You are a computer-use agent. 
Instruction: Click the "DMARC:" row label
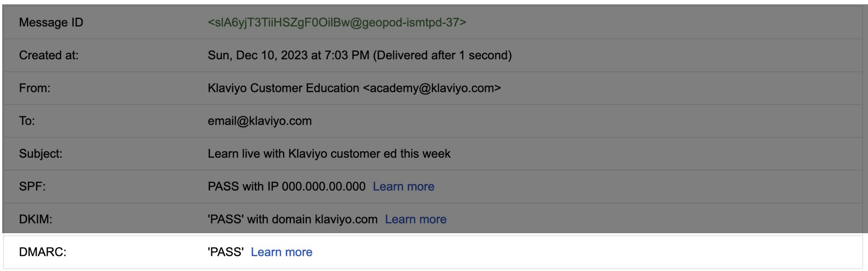point(43,252)
